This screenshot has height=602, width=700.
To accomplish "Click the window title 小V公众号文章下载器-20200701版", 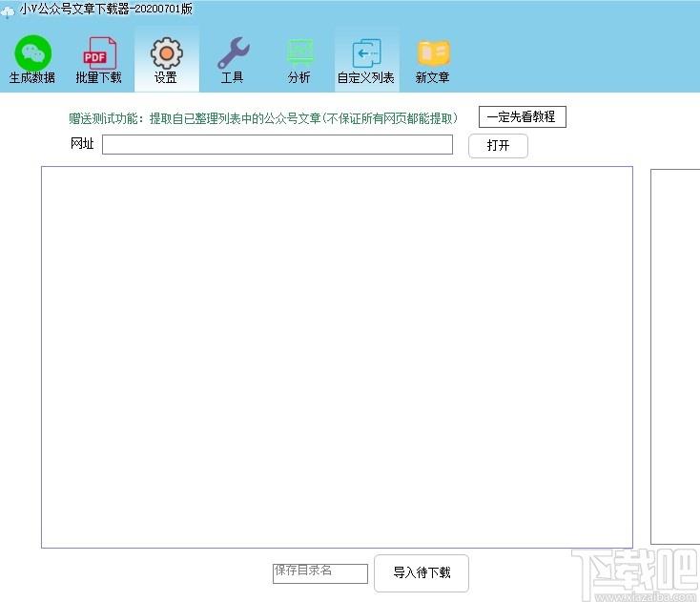I will 106,9.
